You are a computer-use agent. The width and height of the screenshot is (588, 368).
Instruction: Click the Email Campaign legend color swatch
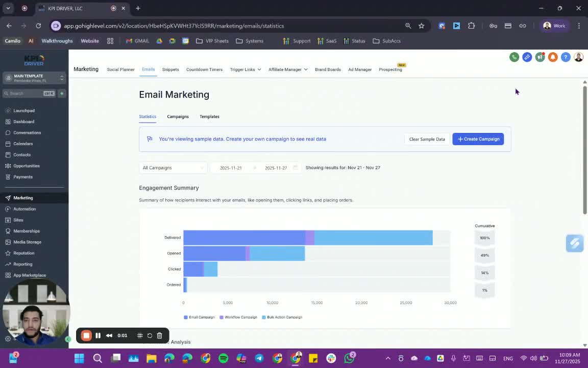pyautogui.click(x=186, y=317)
